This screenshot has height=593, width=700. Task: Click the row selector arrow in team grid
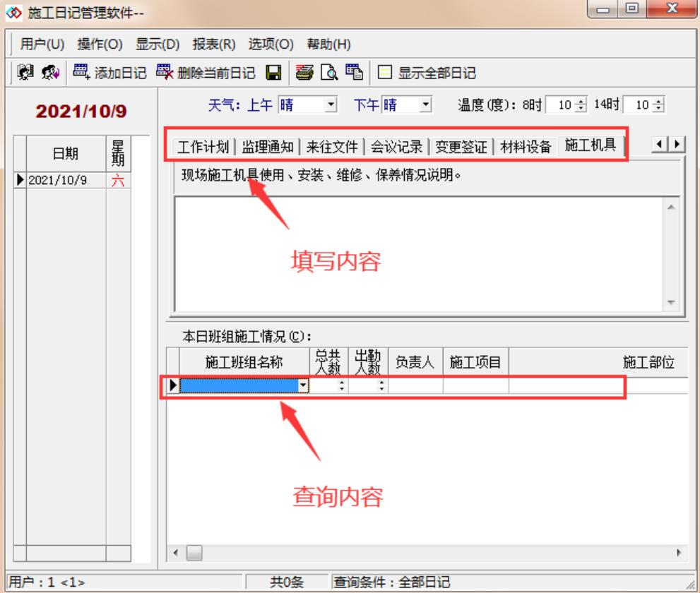(173, 385)
